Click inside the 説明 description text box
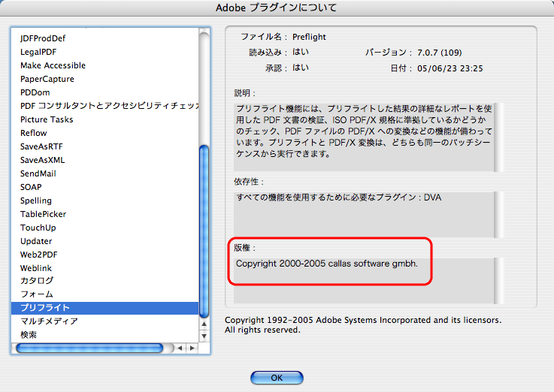554x392 pixels. [364, 137]
